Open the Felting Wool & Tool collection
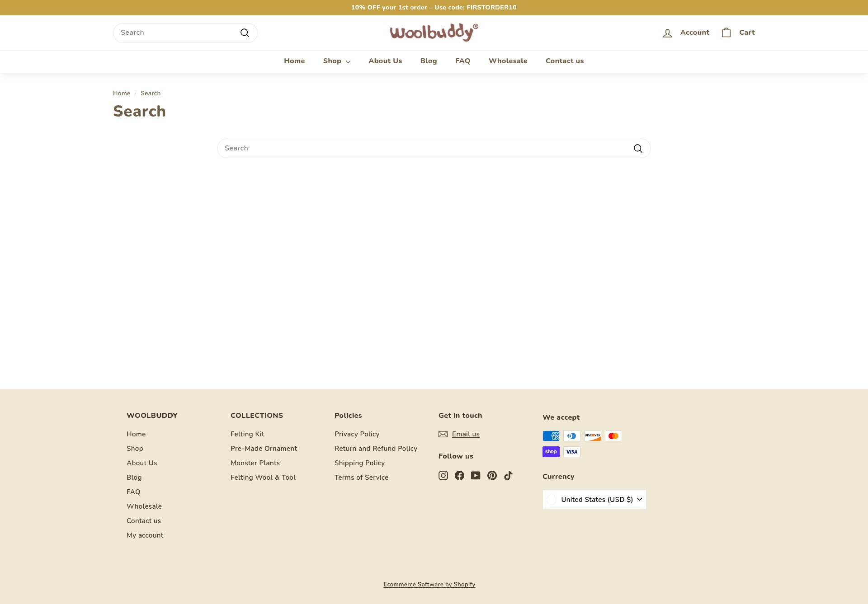This screenshot has height=604, width=868. pyautogui.click(x=263, y=478)
